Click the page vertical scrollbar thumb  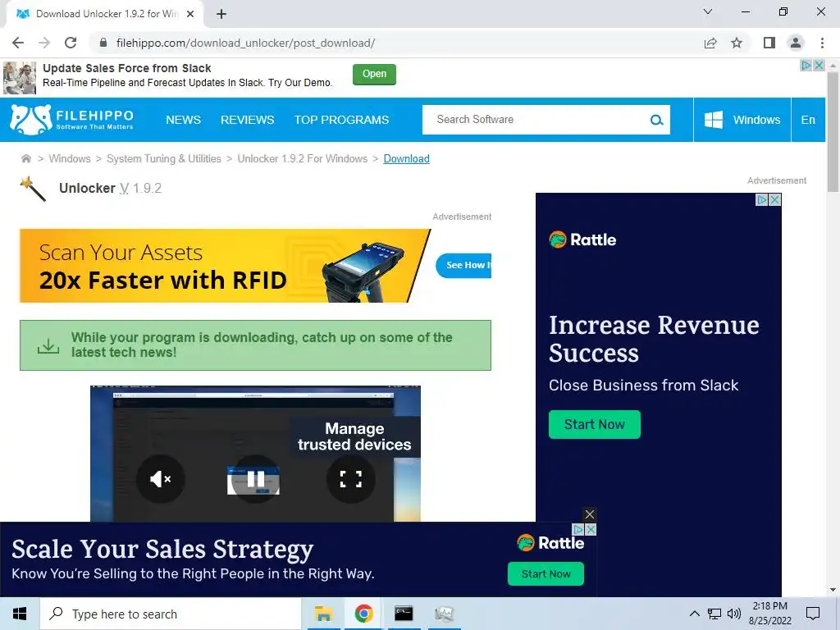coord(833,131)
